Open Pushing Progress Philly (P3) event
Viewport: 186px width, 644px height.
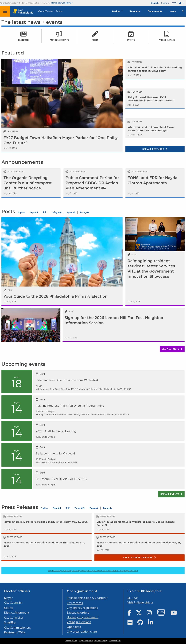click(70, 406)
